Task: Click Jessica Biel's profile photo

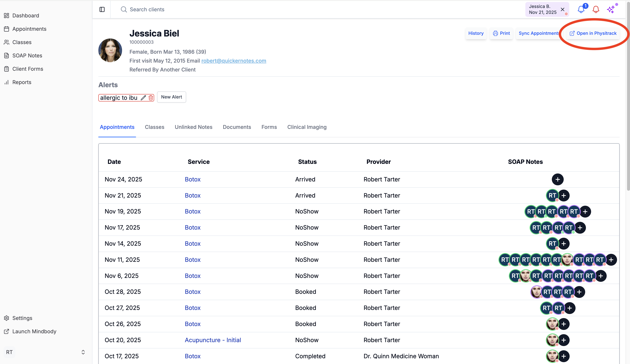Action: point(110,50)
